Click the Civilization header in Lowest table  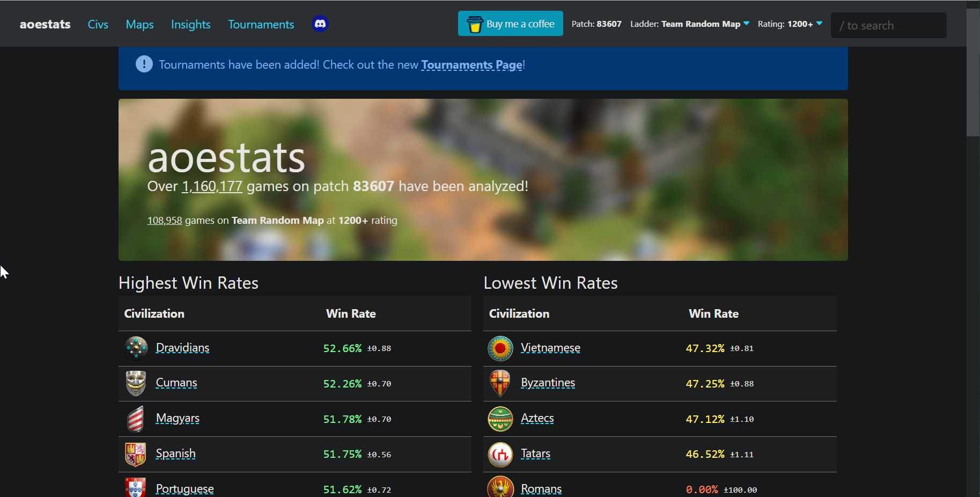(x=519, y=313)
